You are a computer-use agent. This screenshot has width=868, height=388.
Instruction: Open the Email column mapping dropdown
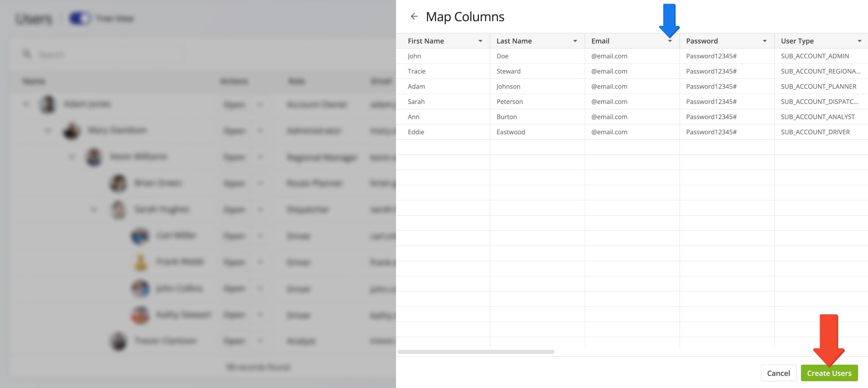click(x=670, y=41)
